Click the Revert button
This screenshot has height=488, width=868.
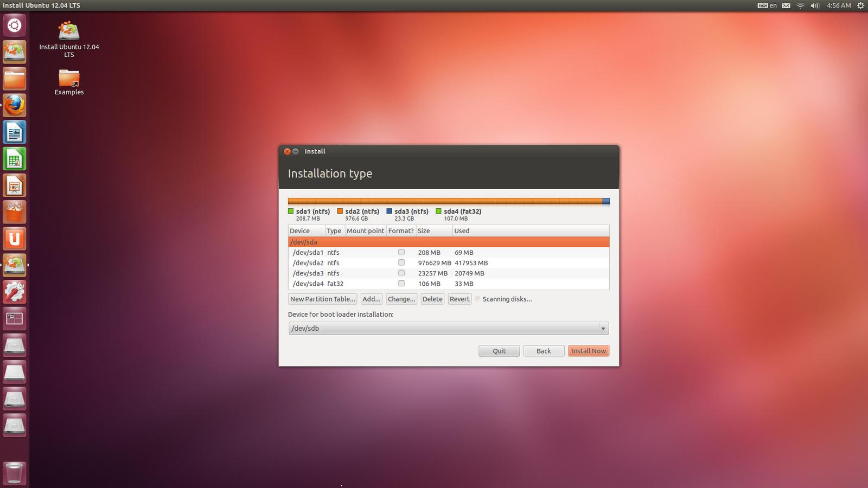pos(459,299)
